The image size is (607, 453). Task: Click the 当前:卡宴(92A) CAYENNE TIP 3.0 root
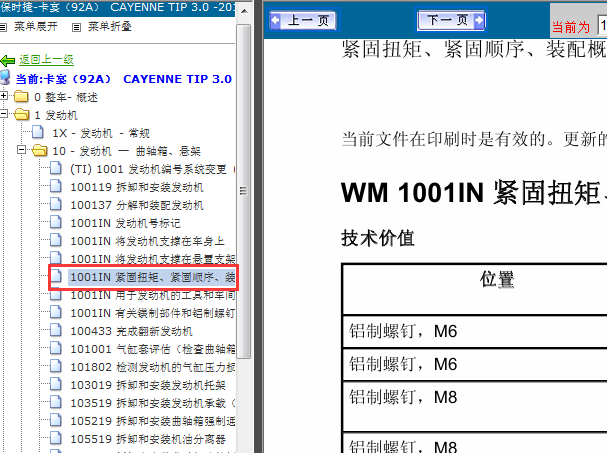pos(123,79)
